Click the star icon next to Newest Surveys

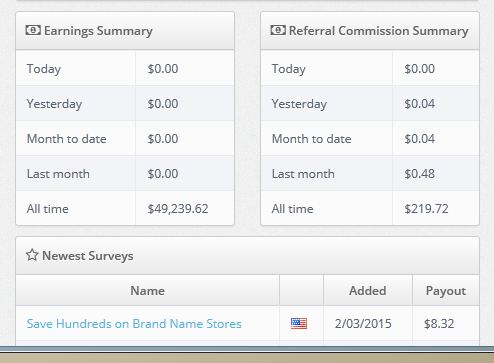pyautogui.click(x=32, y=255)
